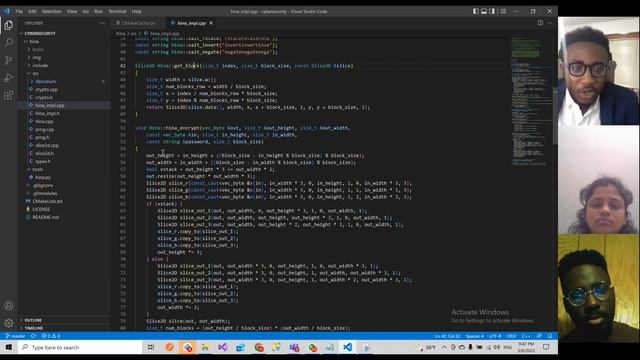Open File Explorer from taskbar
640x360 pixels.
click(x=205, y=347)
